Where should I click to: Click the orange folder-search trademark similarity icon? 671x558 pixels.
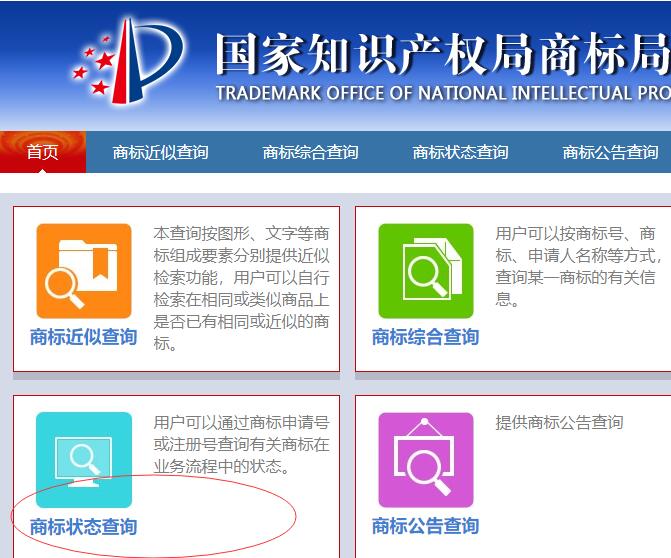click(x=84, y=271)
